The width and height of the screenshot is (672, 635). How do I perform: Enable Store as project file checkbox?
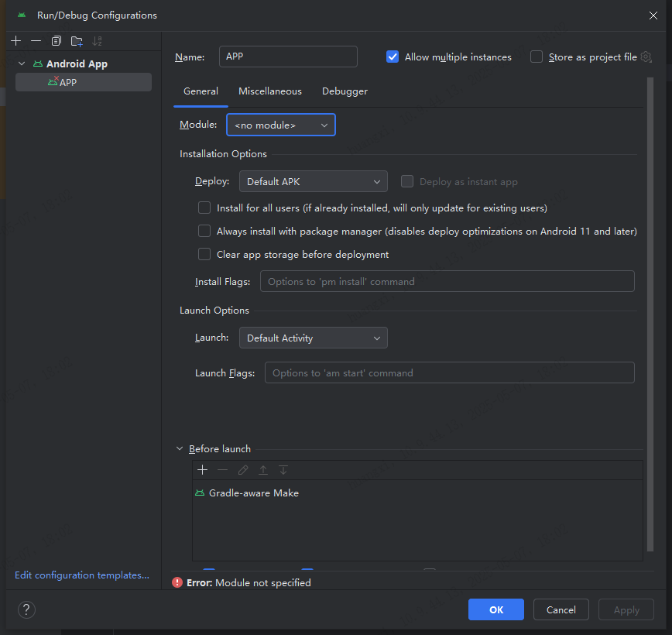click(537, 57)
